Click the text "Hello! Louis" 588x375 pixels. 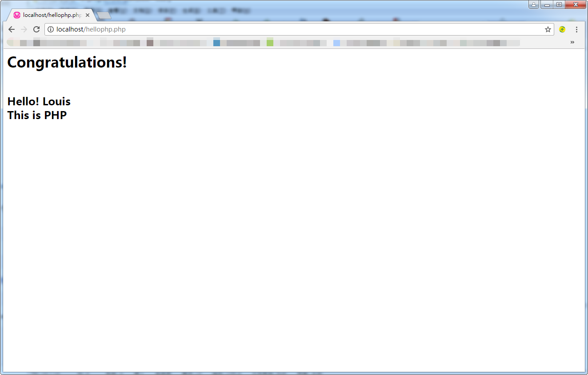click(39, 102)
